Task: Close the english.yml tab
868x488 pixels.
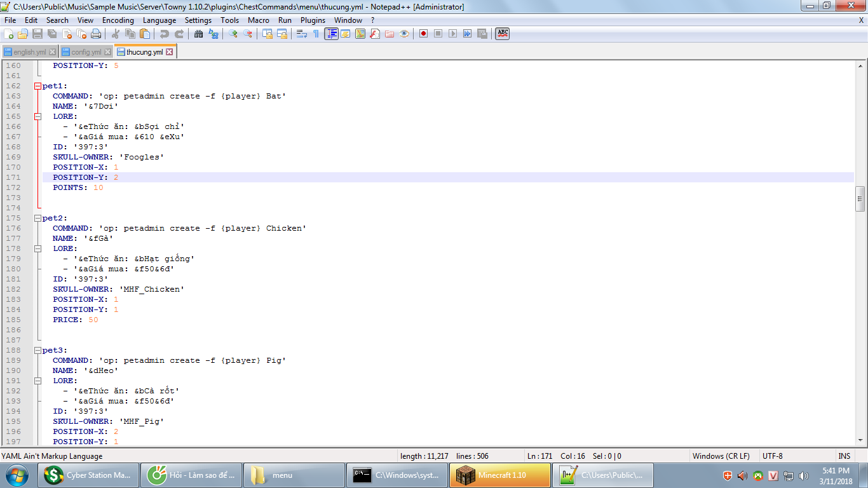Action: point(52,52)
